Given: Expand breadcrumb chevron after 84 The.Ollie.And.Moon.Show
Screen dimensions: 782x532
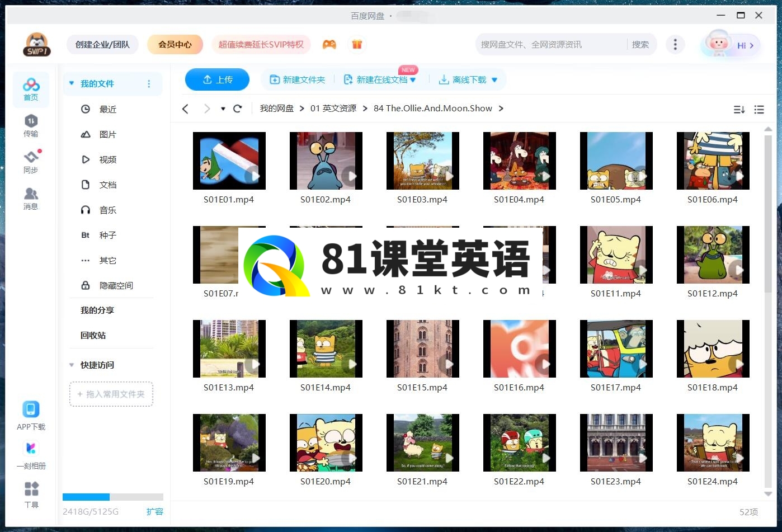Looking at the screenshot, I should point(501,109).
